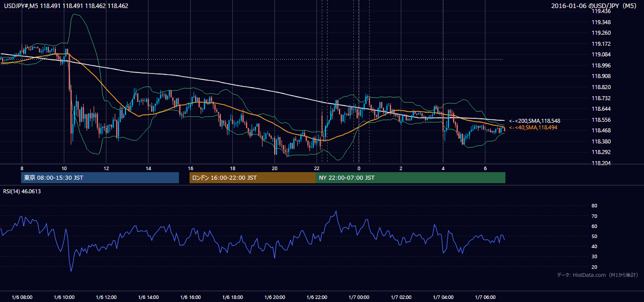Click the hour 18 tick under price chart

(x=232, y=168)
